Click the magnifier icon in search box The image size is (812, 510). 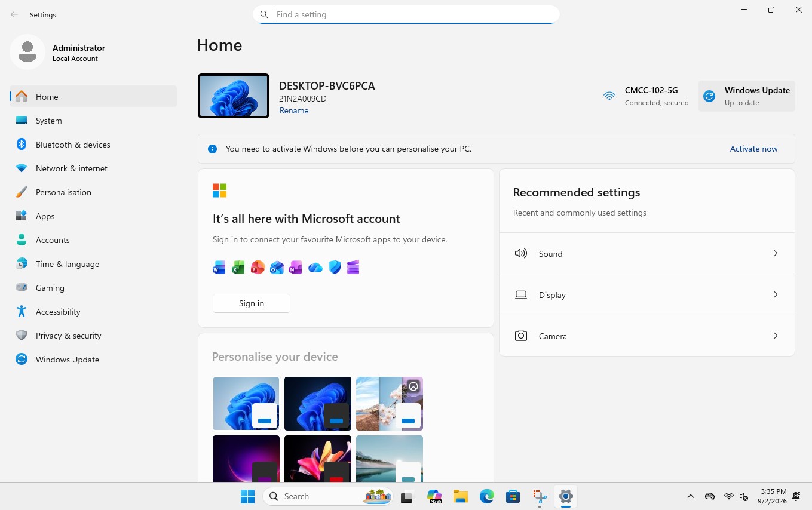[264, 14]
